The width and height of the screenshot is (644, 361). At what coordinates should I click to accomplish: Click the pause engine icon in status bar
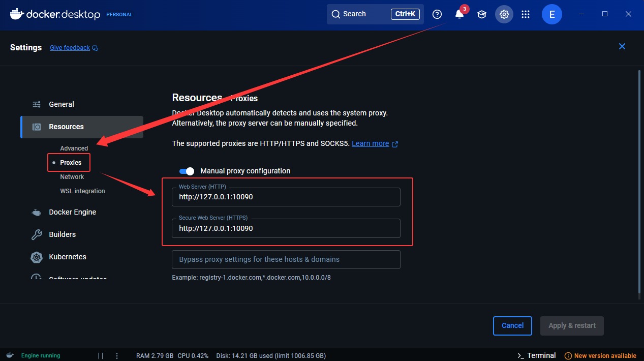[x=101, y=355]
